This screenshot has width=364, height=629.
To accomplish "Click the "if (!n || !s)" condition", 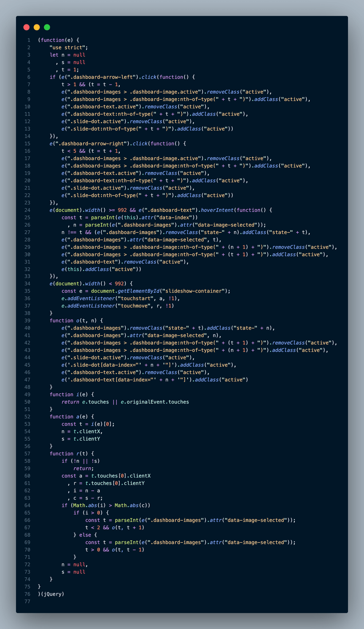I will tap(81, 461).
